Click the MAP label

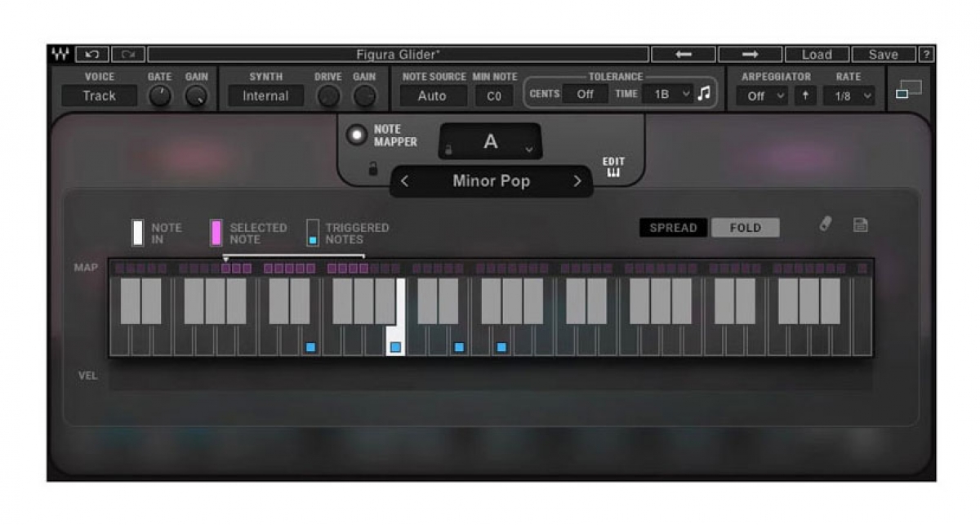click(86, 267)
